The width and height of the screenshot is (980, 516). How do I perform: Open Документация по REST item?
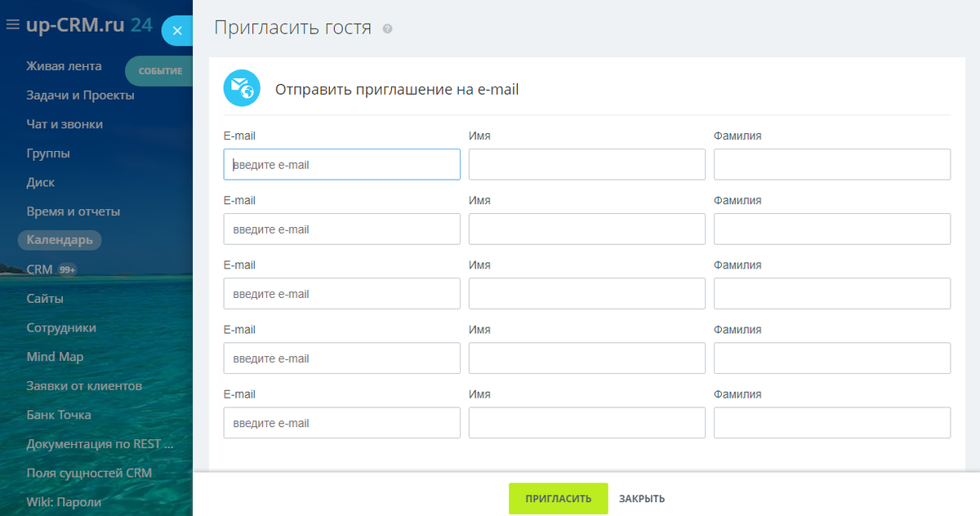[100, 444]
